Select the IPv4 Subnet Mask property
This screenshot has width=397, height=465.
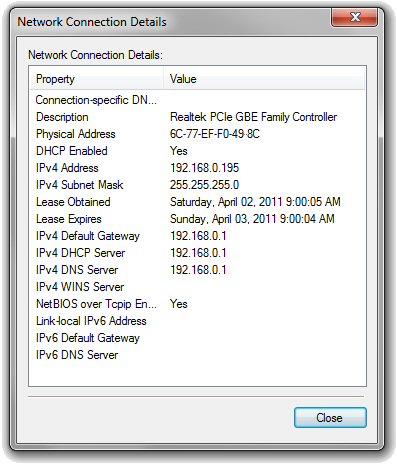79,185
